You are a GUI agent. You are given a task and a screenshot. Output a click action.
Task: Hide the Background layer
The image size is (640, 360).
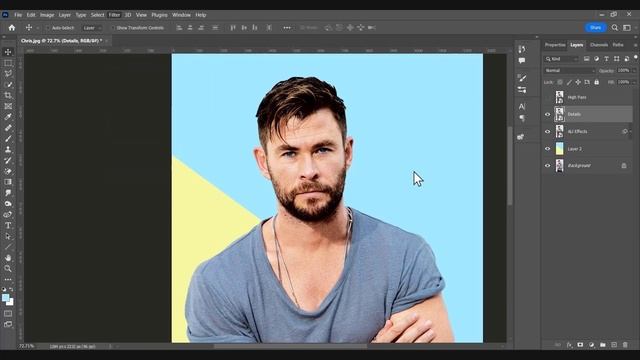548,166
